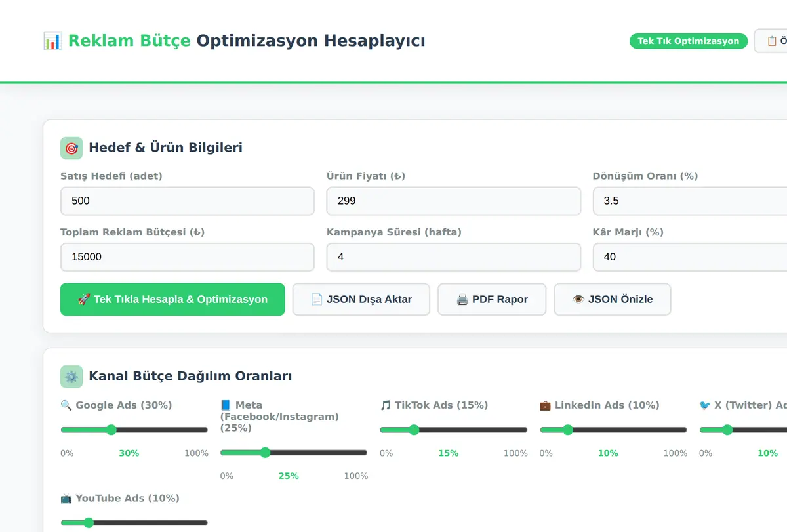Click the green 25% value under Meta slider

pyautogui.click(x=289, y=476)
